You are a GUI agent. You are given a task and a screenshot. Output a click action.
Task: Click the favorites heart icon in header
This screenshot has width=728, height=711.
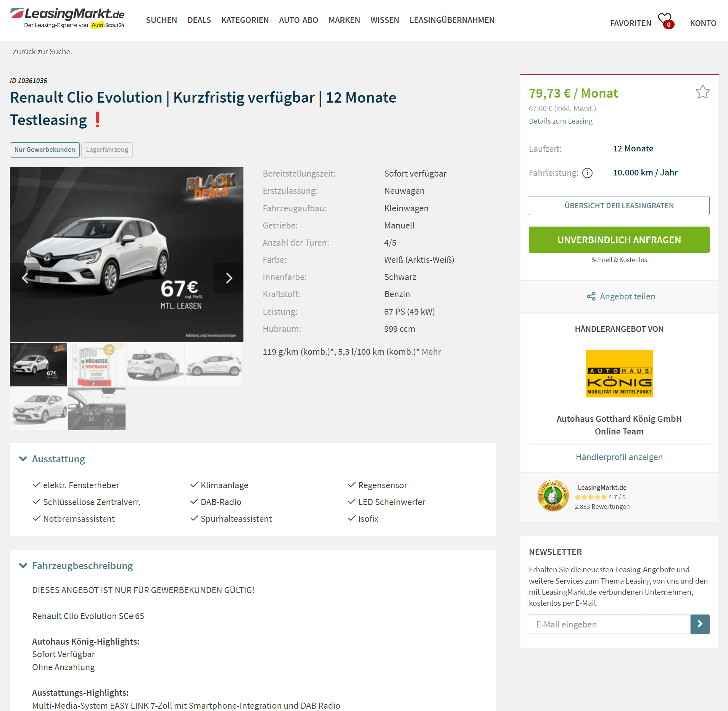point(665,20)
